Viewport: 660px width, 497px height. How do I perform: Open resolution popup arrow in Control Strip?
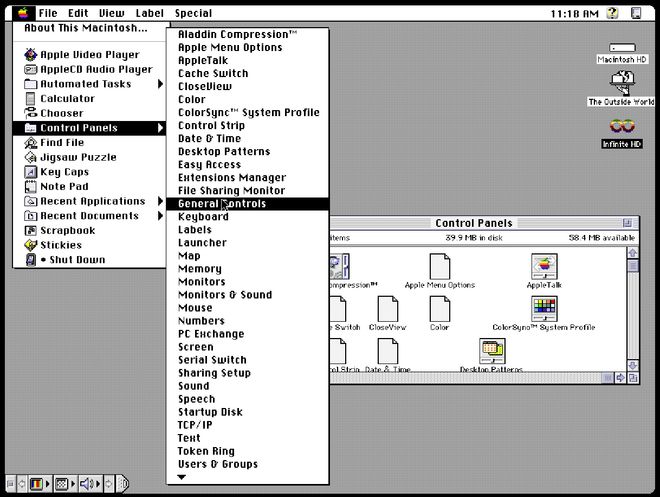[x=73, y=484]
